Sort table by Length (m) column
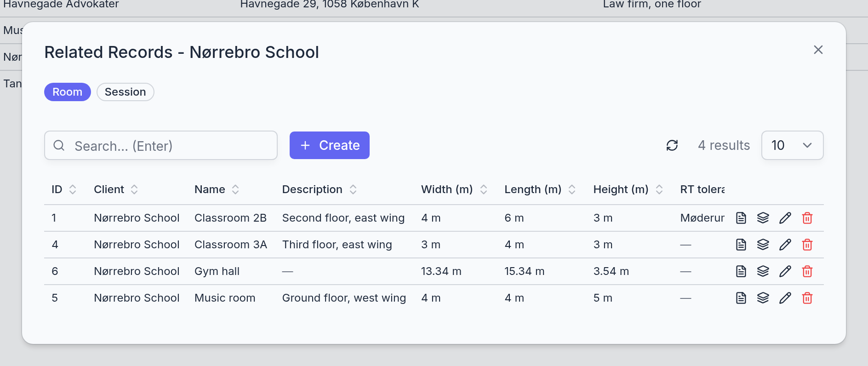This screenshot has height=366, width=868. click(x=540, y=189)
